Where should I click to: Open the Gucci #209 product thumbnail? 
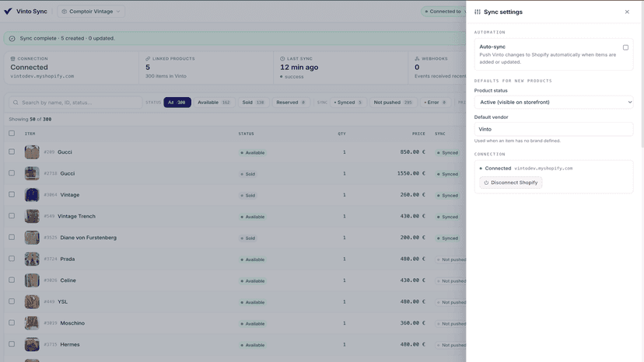tap(32, 152)
